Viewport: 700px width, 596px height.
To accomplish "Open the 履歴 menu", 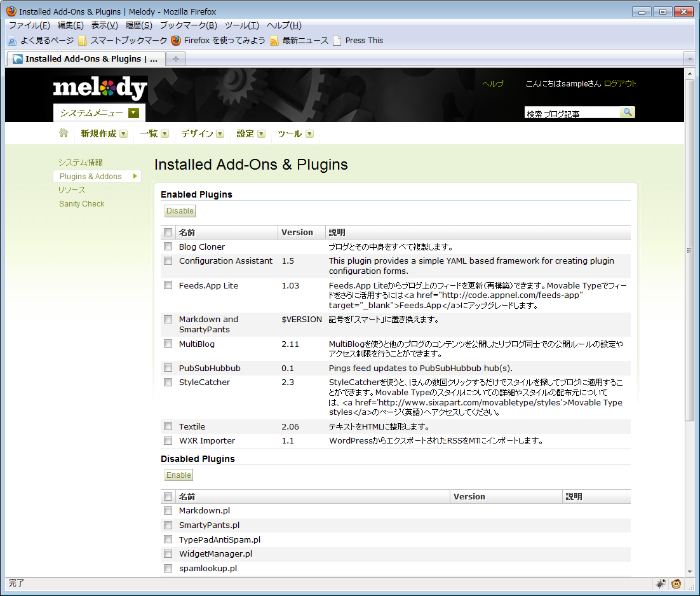I will click(x=139, y=25).
